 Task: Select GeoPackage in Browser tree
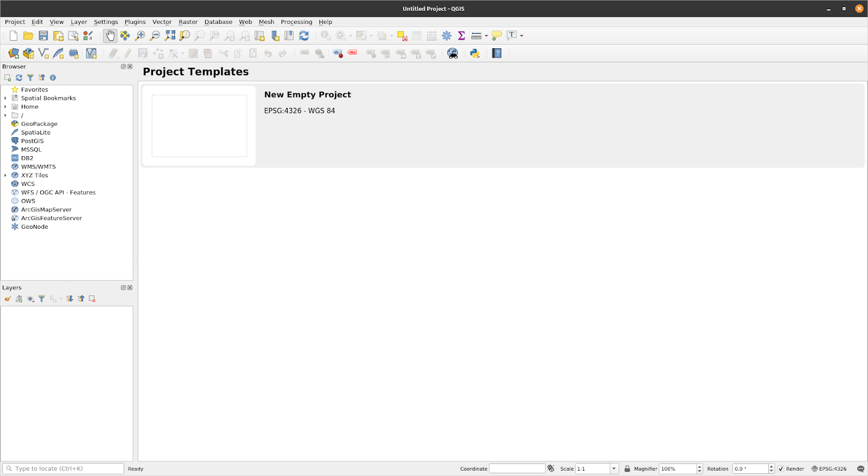[39, 124]
